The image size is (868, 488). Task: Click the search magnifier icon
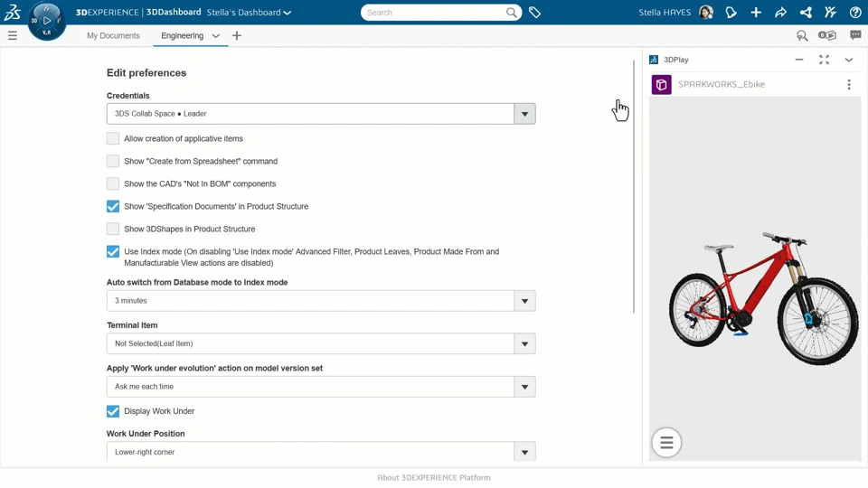(x=512, y=12)
